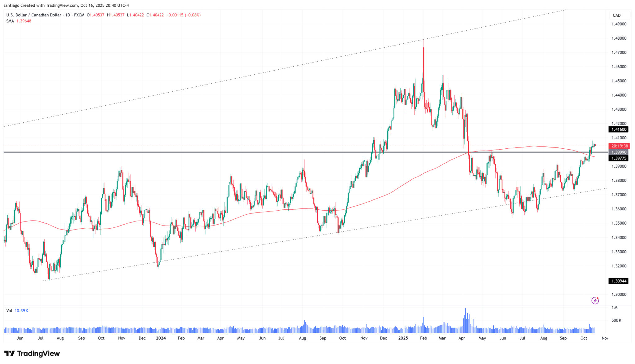Image resolution: width=635 pixels, height=364 pixels.
Task: Select the 1.30944 price label
Action: (619, 281)
